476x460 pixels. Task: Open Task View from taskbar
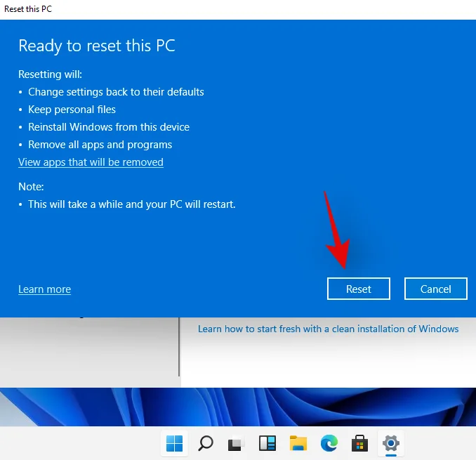(x=236, y=443)
